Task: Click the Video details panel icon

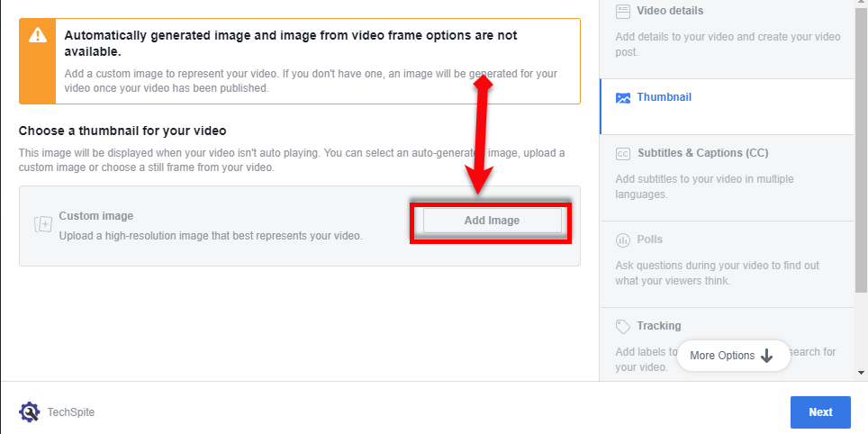Action: [x=622, y=11]
